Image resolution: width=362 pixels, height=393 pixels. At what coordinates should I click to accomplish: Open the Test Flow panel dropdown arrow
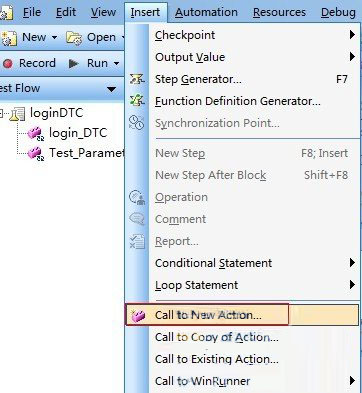tap(111, 89)
